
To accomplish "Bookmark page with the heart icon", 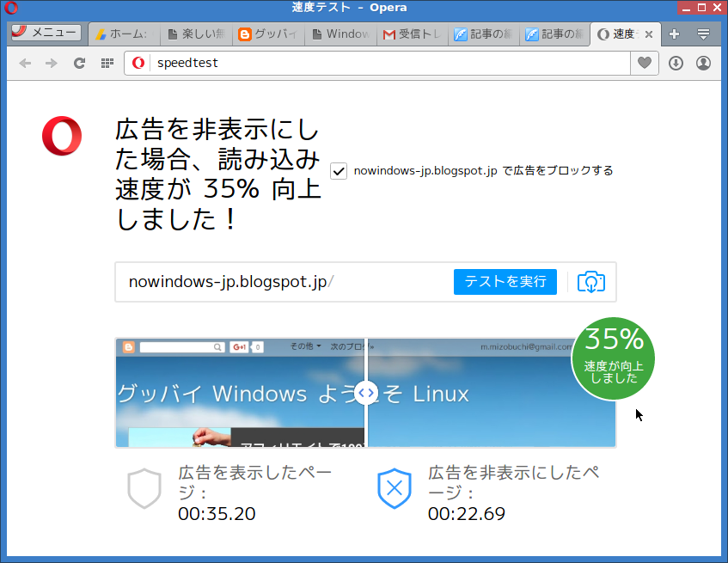I will pos(645,63).
